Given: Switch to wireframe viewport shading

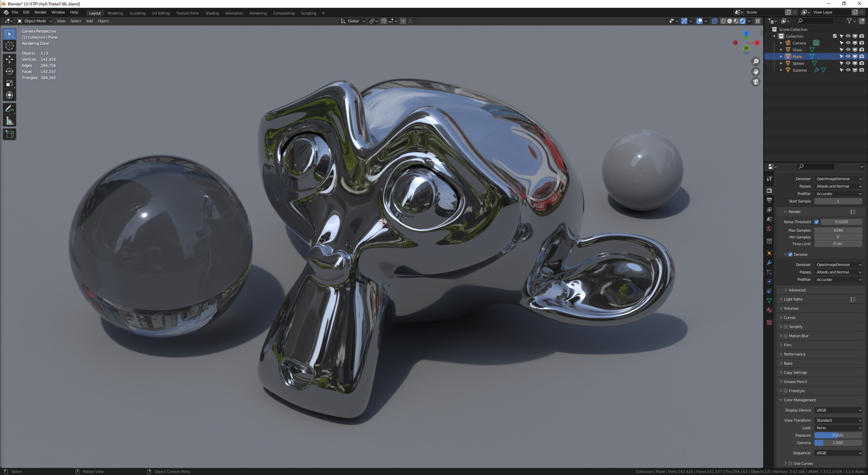Looking at the screenshot, I should [x=723, y=21].
